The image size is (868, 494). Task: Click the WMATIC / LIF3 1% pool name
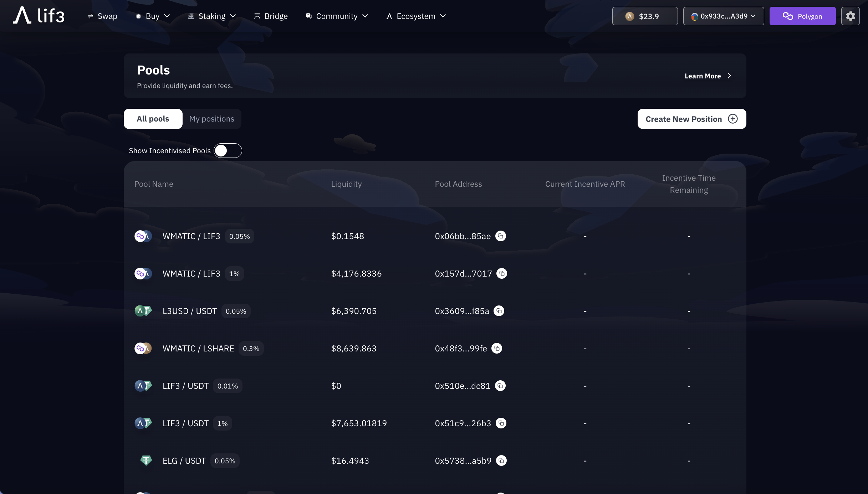coord(191,274)
